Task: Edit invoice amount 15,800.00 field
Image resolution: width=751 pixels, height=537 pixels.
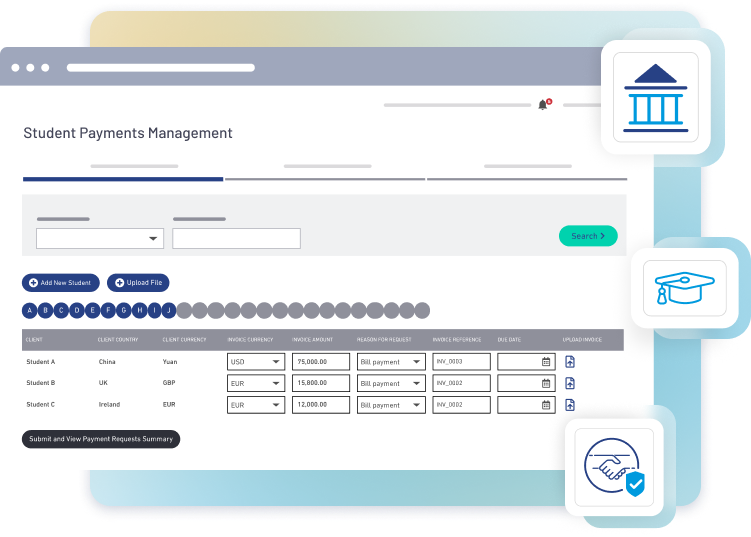Action: [x=321, y=383]
